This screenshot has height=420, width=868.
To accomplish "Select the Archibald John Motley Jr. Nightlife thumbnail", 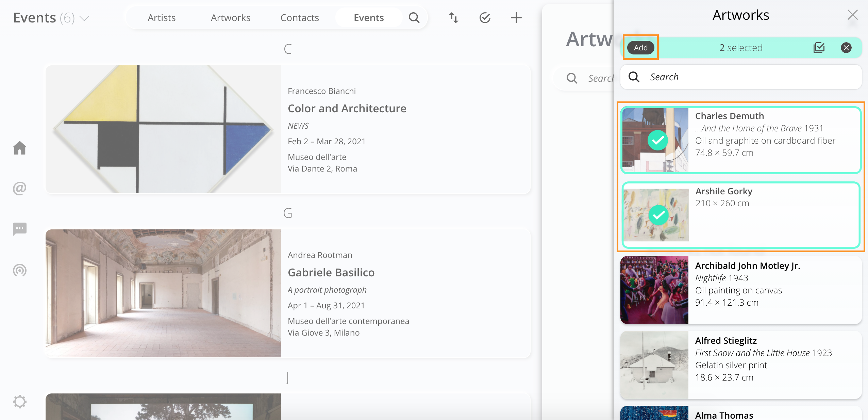I will tap(654, 290).
